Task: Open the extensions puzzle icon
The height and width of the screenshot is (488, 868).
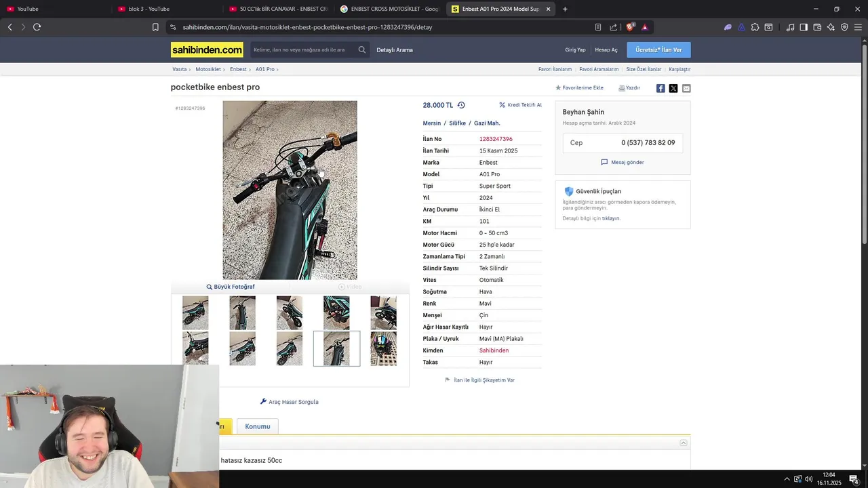Action: pyautogui.click(x=755, y=27)
